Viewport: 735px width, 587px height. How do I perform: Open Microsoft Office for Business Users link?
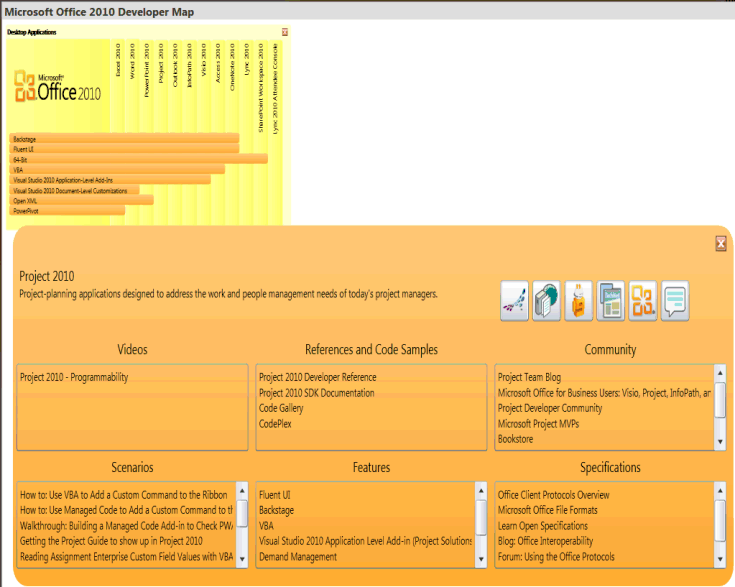click(x=604, y=393)
